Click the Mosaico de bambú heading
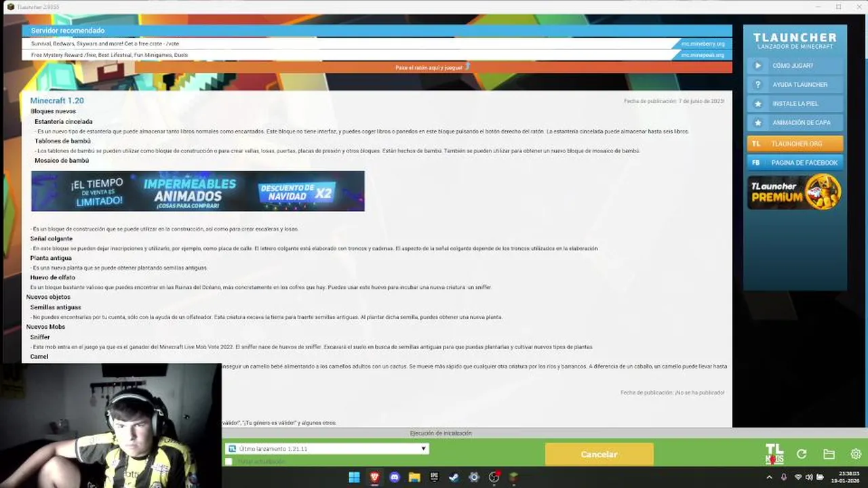Image resolution: width=868 pixels, height=488 pixels. pyautogui.click(x=62, y=161)
